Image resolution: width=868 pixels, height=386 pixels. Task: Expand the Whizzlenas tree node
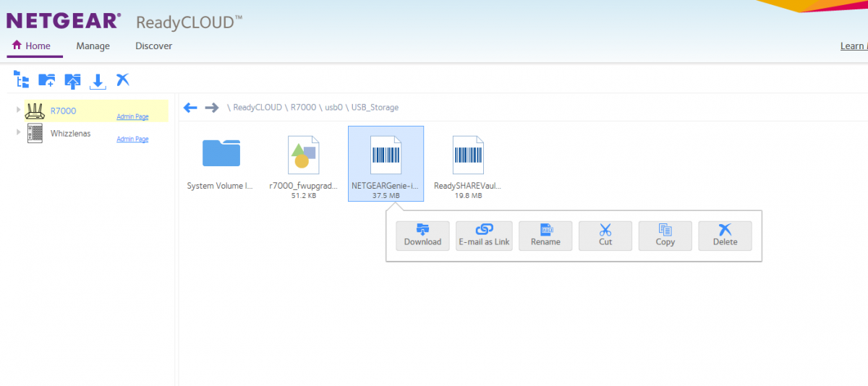(x=18, y=132)
